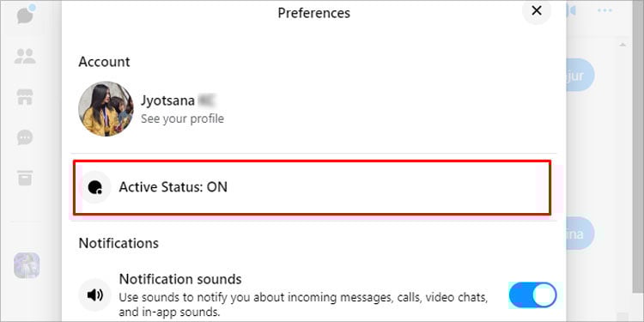Toggle the Notification sounds switch off

click(532, 295)
